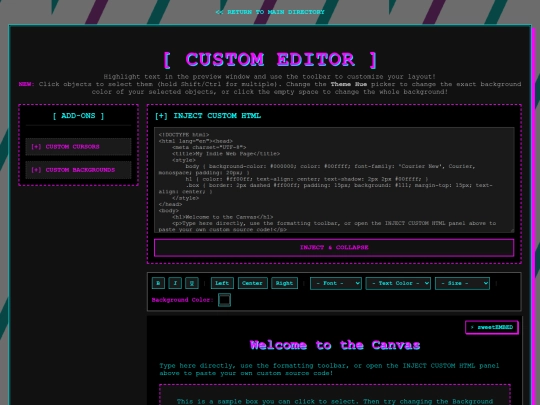
Task: Click the resize handle of the HTML textarea
Action: click(x=512, y=230)
